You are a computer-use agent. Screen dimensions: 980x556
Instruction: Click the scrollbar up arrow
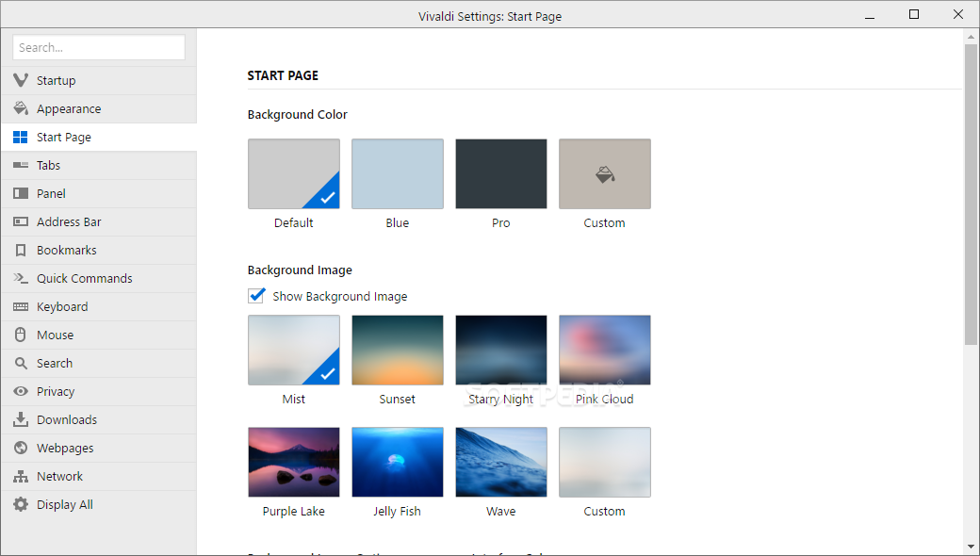point(971,36)
